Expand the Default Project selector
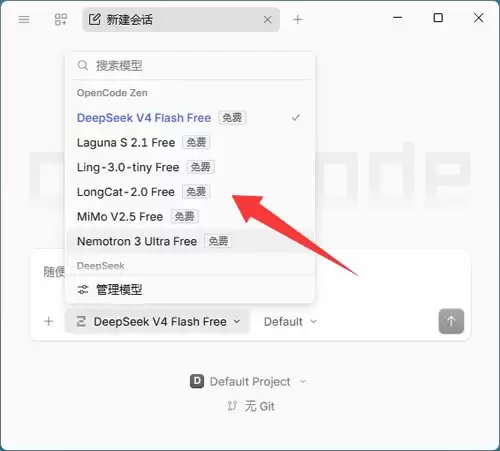The height and width of the screenshot is (451, 500). (248, 381)
